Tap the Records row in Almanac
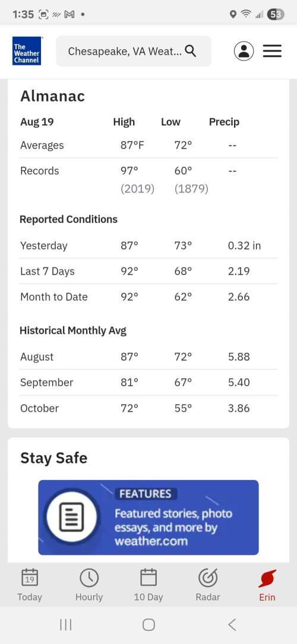The width and height of the screenshot is (297, 644). (148, 179)
